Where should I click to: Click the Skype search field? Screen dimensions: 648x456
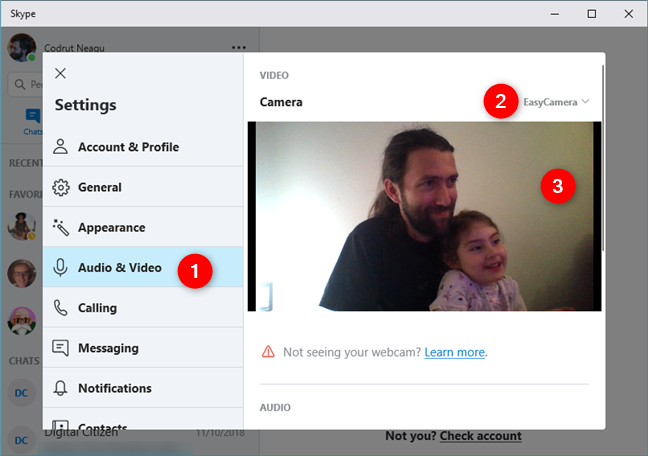click(x=25, y=84)
